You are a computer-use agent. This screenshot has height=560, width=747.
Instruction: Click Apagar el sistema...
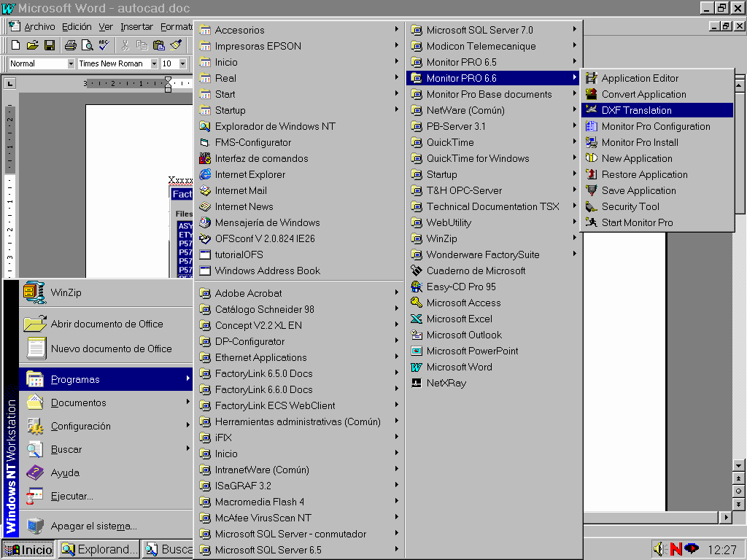(x=107, y=526)
